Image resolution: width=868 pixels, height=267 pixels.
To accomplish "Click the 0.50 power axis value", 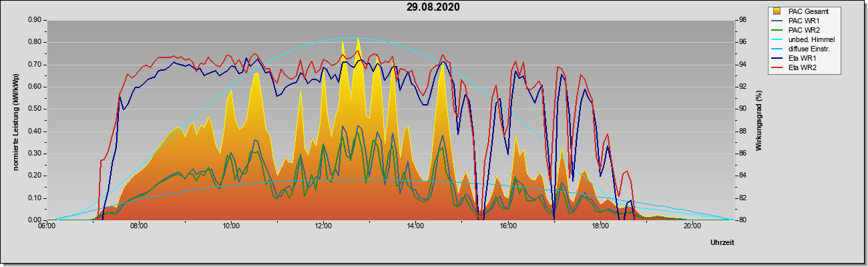I will (35, 109).
